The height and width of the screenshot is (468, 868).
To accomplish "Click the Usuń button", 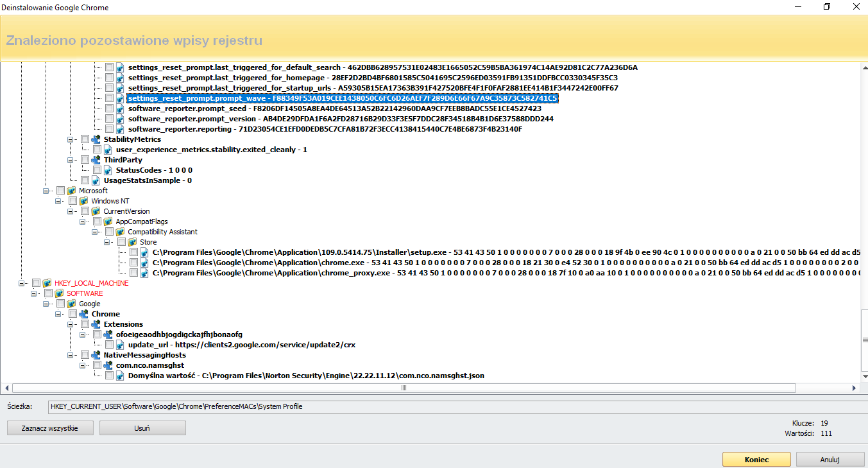I will pos(142,428).
